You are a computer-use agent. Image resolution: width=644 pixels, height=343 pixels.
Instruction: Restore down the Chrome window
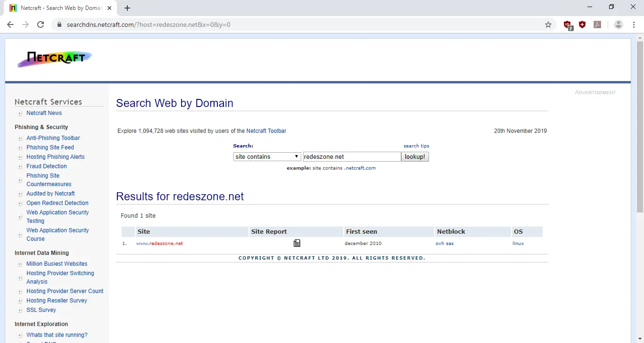pos(611,7)
